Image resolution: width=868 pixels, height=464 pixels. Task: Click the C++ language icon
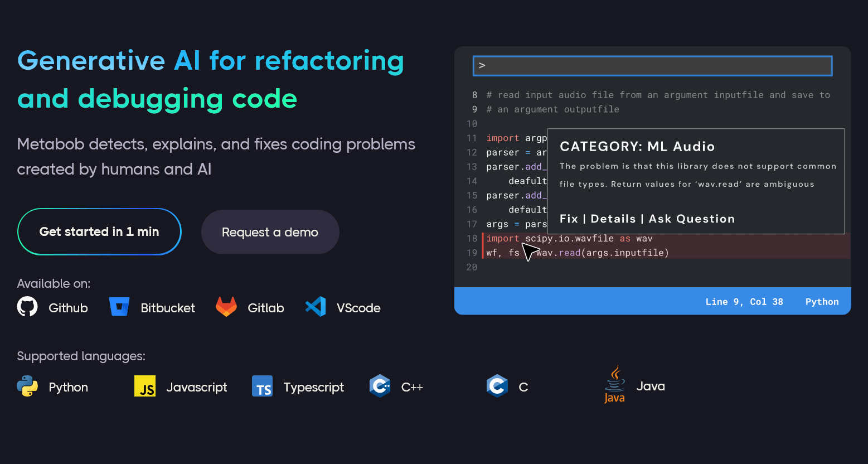tap(380, 386)
